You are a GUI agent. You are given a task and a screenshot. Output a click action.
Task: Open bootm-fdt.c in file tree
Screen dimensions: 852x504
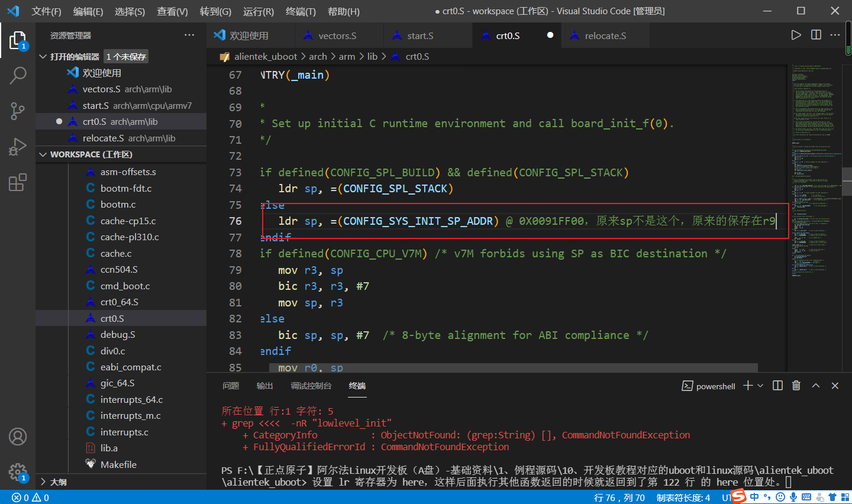point(121,188)
